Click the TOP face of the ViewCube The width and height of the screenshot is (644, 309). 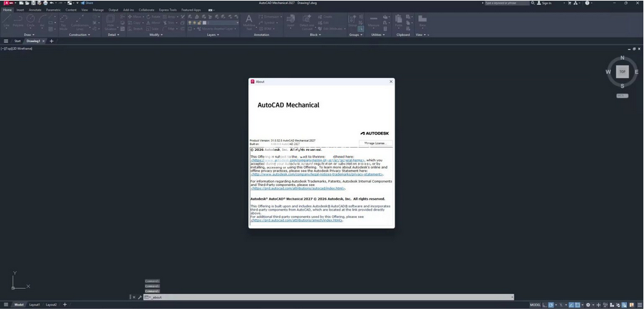(622, 72)
